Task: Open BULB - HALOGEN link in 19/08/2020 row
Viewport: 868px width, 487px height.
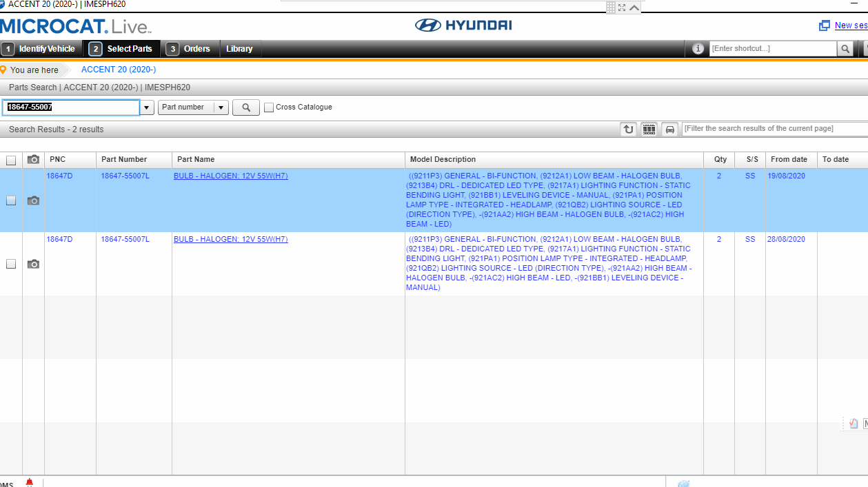Action: coord(231,176)
